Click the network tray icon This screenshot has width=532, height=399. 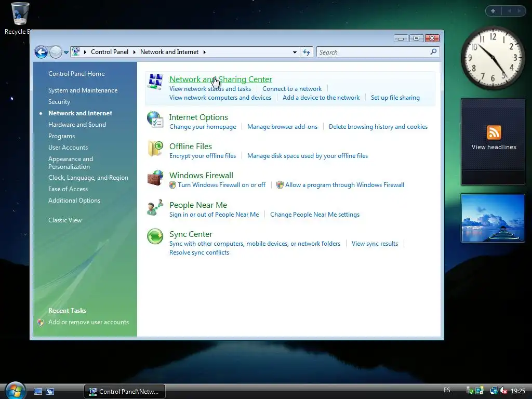pyautogui.click(x=494, y=391)
